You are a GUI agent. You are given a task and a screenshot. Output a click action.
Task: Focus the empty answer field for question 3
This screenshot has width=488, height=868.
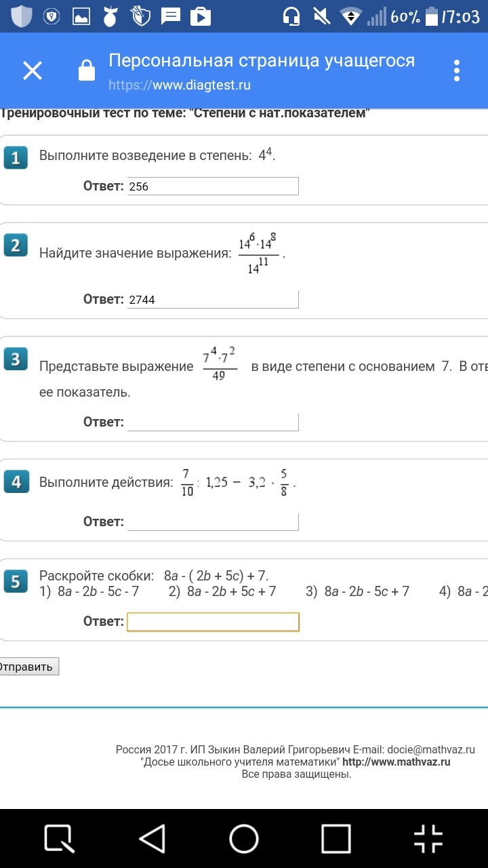pos(213,422)
